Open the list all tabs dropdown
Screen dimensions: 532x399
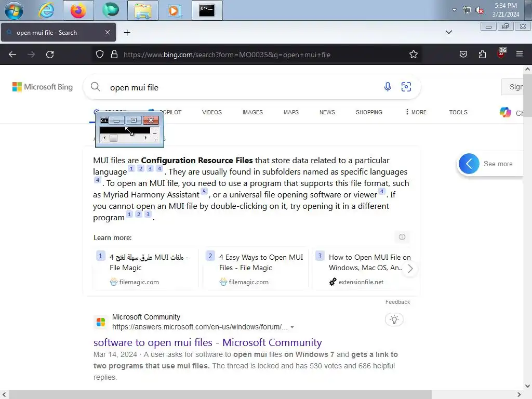[448, 32]
